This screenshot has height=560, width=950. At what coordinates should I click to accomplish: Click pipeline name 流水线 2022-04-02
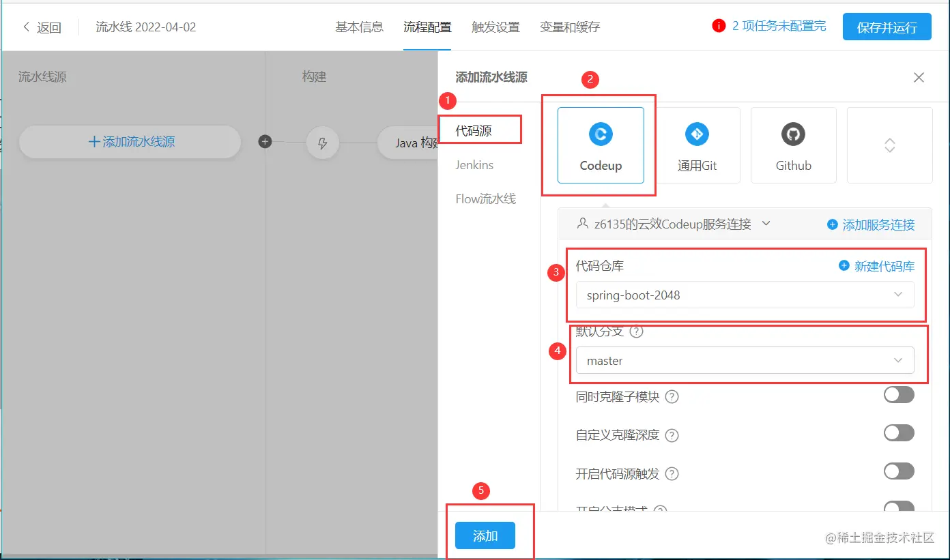(x=145, y=27)
